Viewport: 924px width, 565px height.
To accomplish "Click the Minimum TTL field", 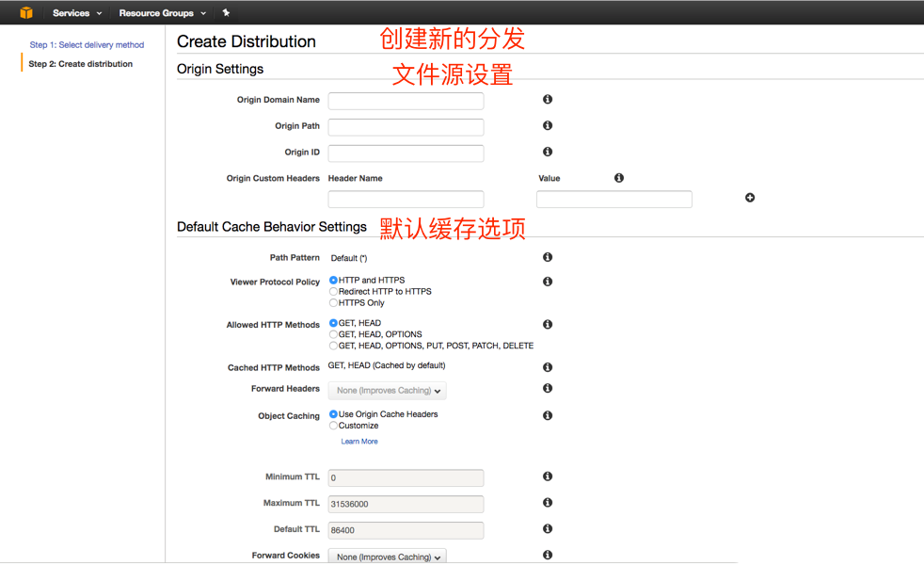I will click(406, 477).
